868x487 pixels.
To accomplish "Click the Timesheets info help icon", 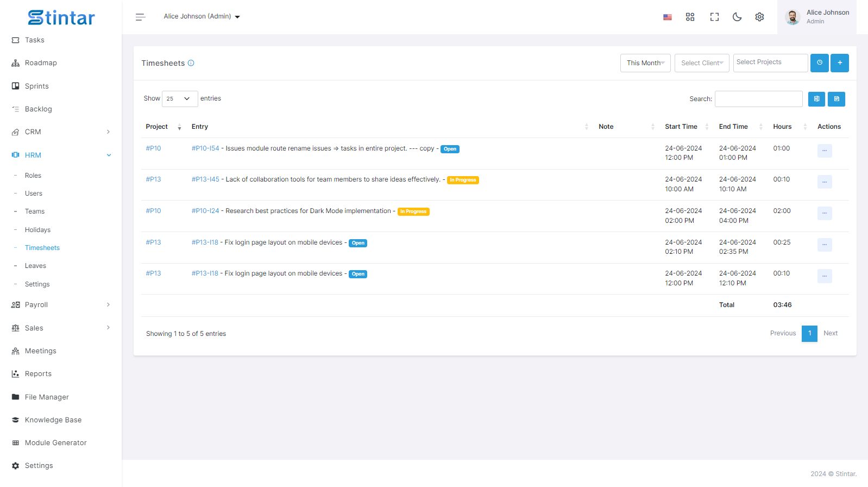I will 191,63.
